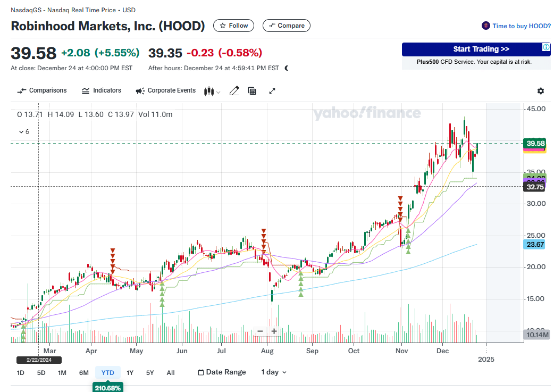Zoom out the chart with minus

pos(260,331)
